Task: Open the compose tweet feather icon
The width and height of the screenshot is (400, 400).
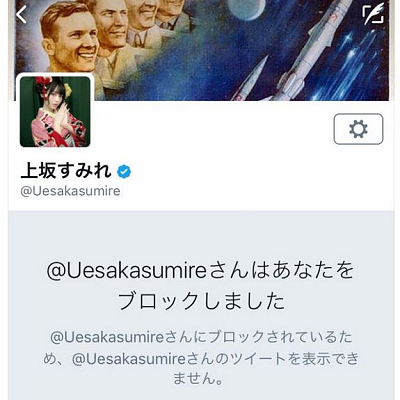Action: [x=373, y=14]
